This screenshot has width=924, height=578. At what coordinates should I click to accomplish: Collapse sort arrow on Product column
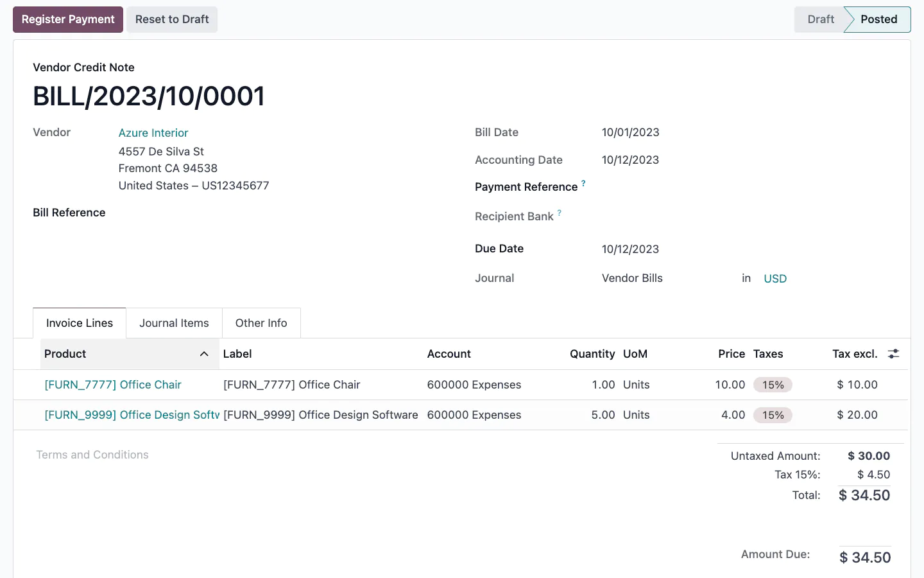tap(204, 354)
